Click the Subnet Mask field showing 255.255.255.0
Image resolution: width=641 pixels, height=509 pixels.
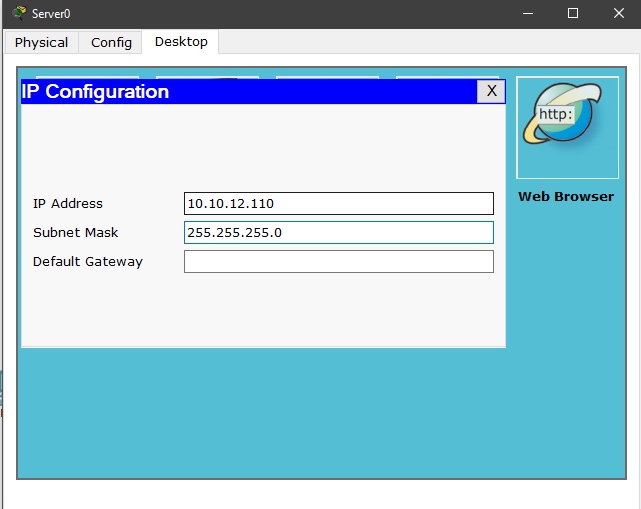pos(338,232)
